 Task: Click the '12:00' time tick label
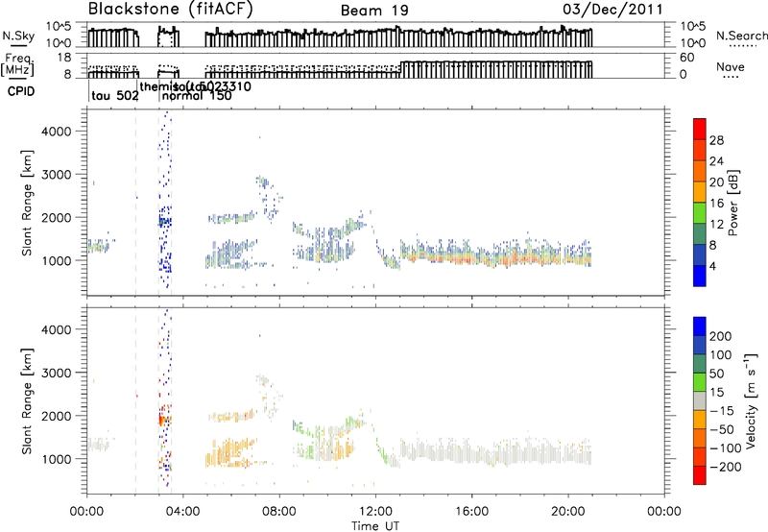click(375, 512)
